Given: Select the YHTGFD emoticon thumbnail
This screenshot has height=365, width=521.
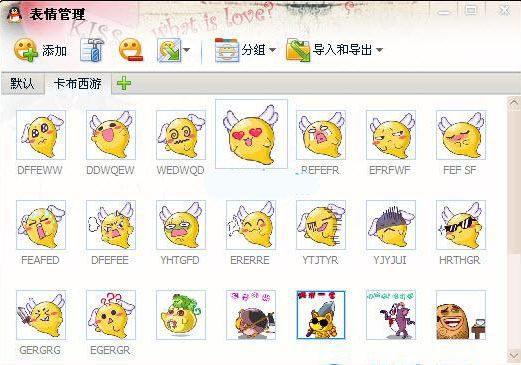Looking at the screenshot, I should (181, 225).
